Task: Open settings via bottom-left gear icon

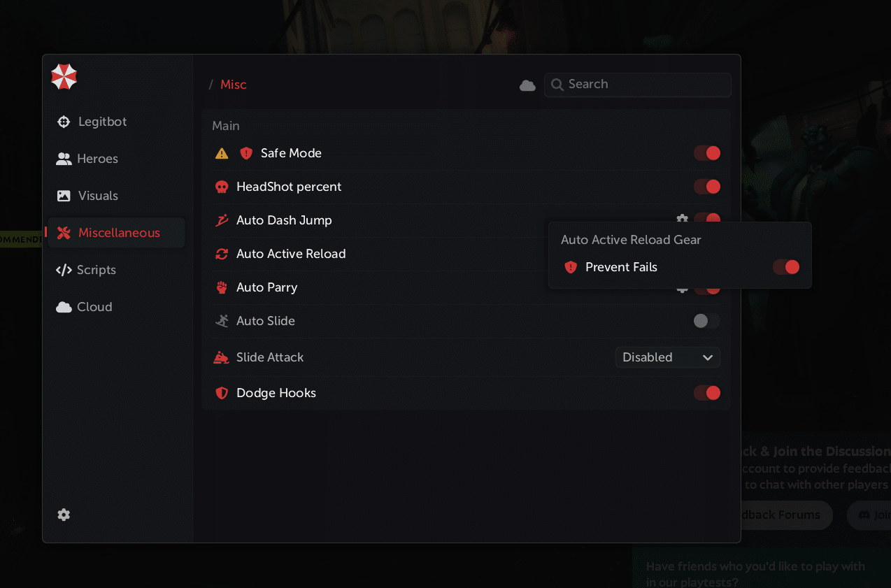Action: click(x=64, y=515)
